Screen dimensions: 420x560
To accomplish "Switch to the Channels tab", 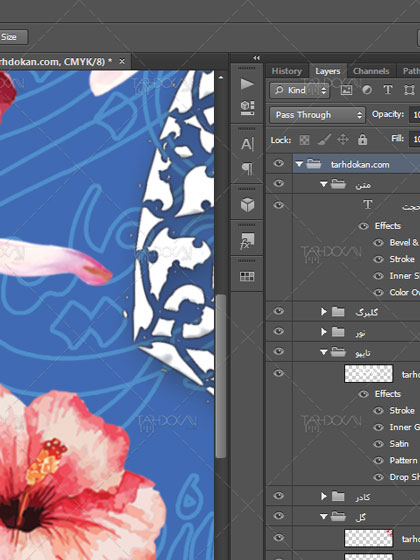I will (x=371, y=71).
